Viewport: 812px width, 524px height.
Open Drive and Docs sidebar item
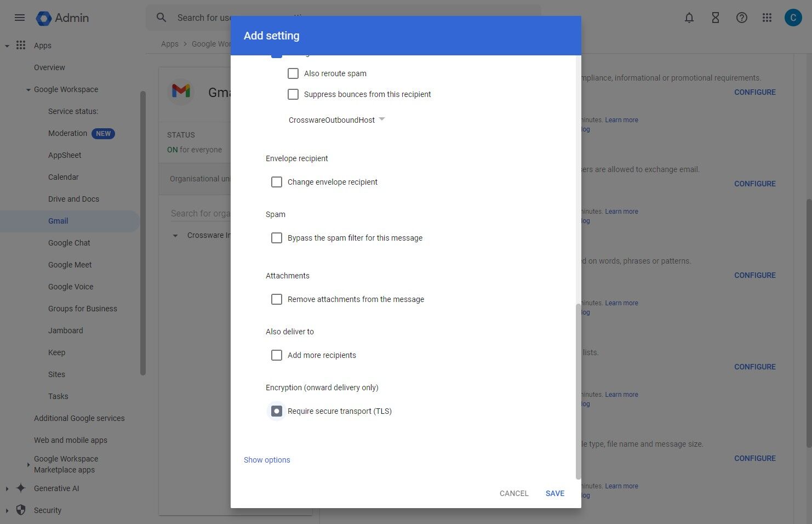tap(73, 199)
